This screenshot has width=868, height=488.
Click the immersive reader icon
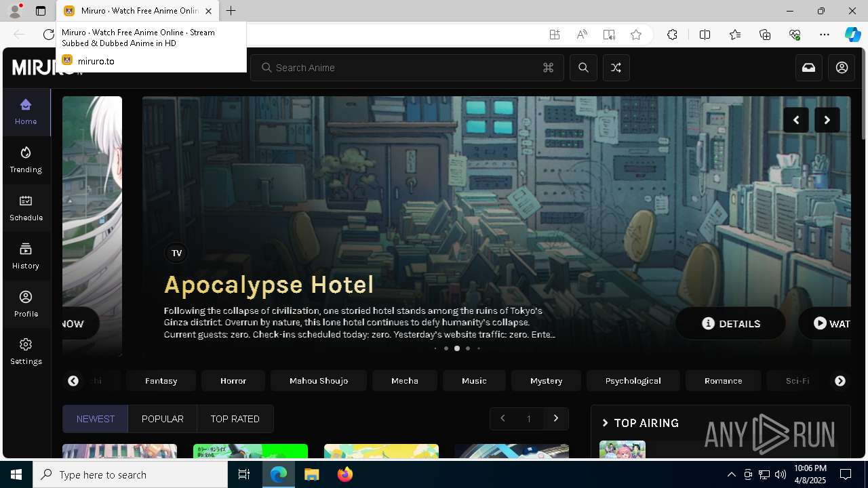point(609,35)
